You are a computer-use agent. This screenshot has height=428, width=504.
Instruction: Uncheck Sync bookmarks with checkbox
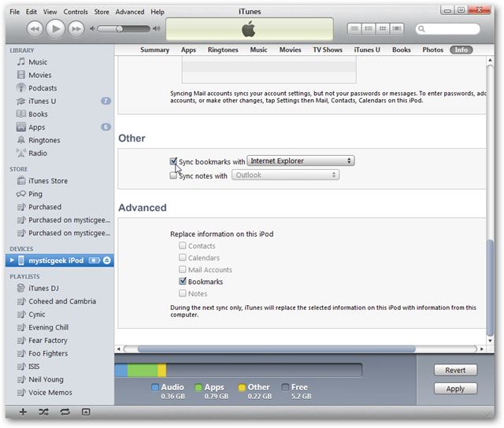[173, 161]
